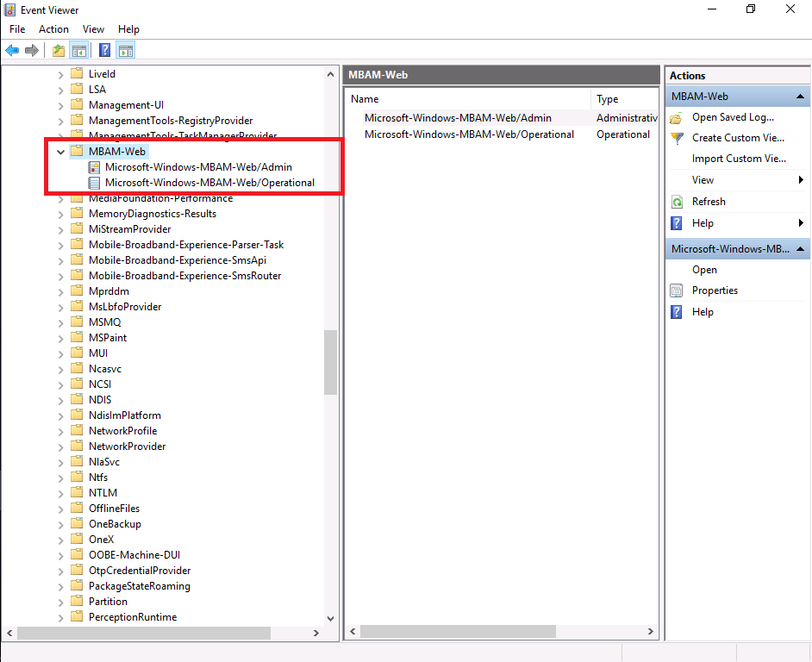Expand the OfflineFiles tree node
The image size is (812, 662).
(60, 509)
